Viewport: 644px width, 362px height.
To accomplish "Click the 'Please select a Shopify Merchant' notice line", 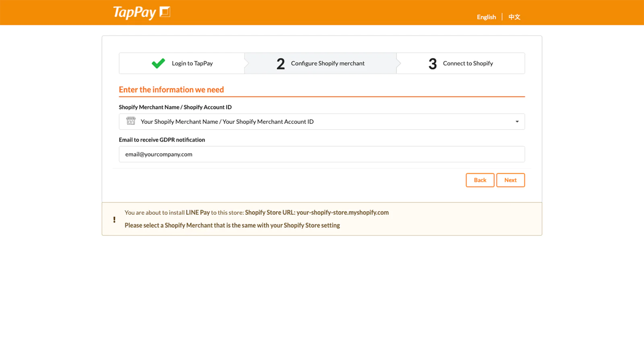I will click(232, 225).
